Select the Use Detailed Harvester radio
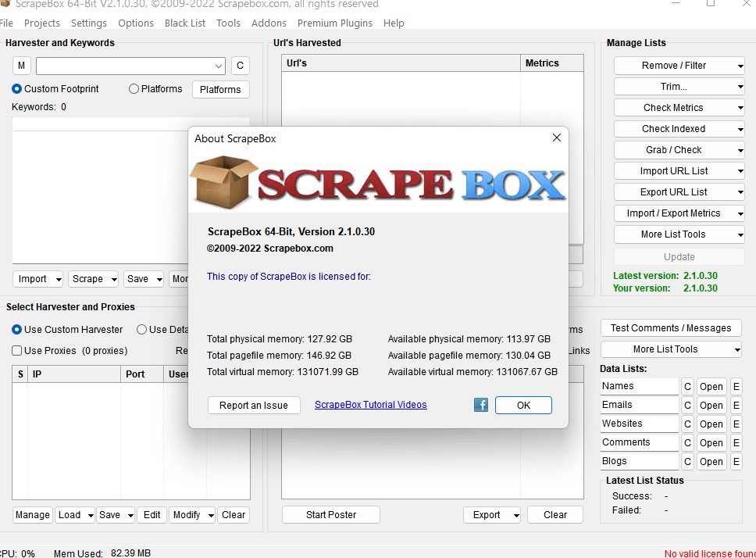Viewport: 756px width, 558px height. tap(142, 329)
